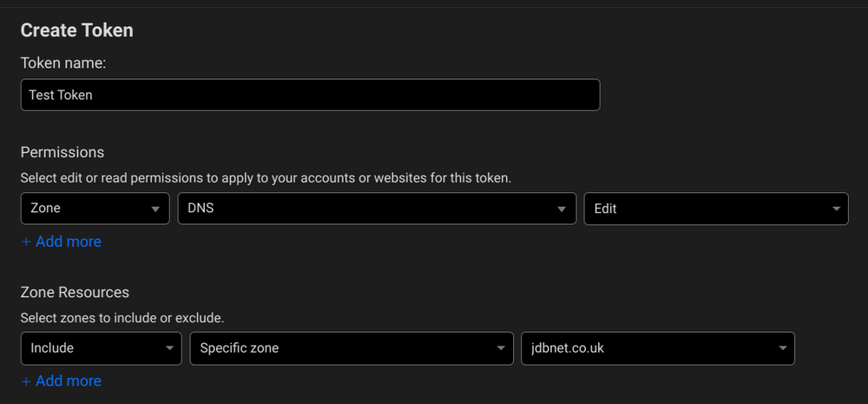This screenshot has width=868, height=404.
Task: Open the Specific zone dropdown
Action: [x=351, y=348]
